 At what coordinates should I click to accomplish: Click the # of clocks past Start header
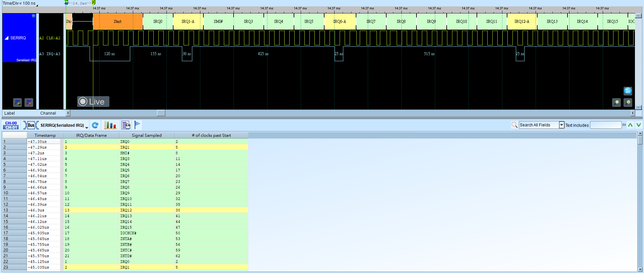coord(211,135)
